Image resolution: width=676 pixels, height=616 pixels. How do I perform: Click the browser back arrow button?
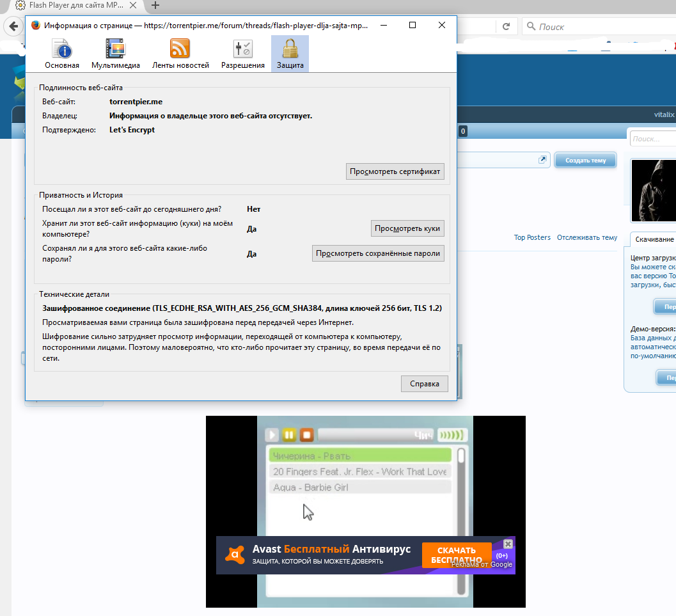tap(13, 27)
